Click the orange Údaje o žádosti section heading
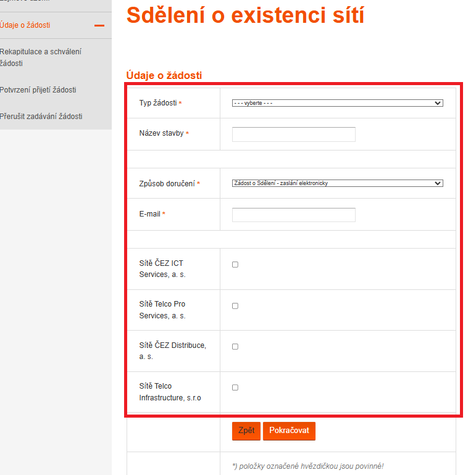Viewport: 476px width, 475px height. point(164,75)
